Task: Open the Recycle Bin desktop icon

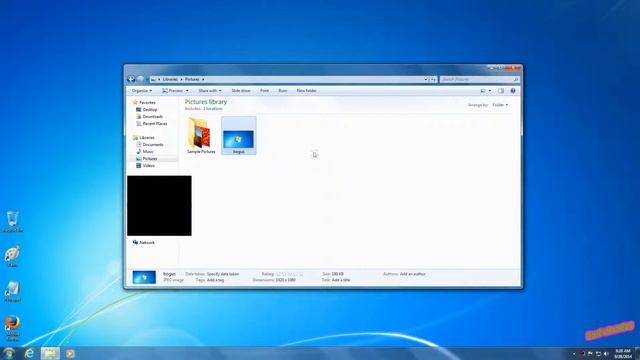Action: click(x=13, y=222)
